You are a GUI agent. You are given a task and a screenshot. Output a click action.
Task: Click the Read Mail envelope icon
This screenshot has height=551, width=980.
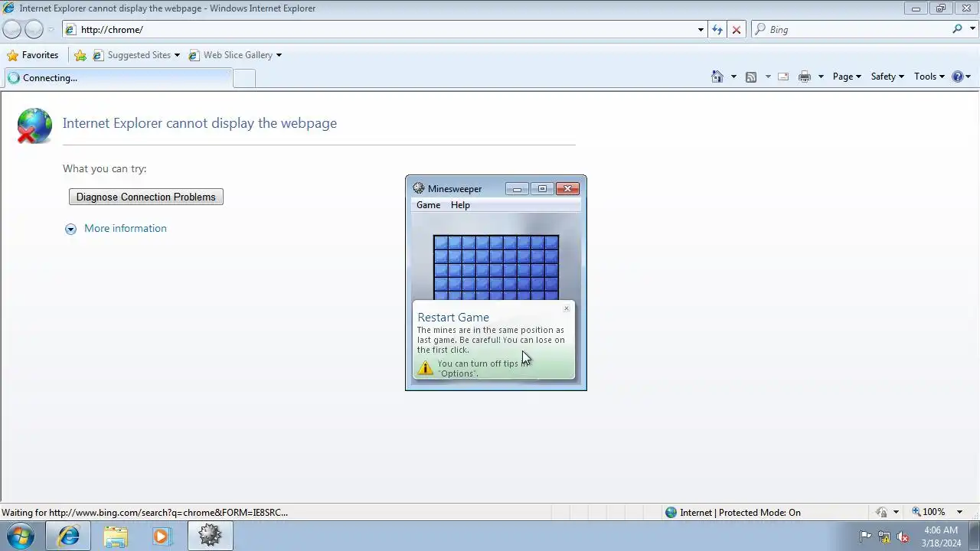[783, 77]
